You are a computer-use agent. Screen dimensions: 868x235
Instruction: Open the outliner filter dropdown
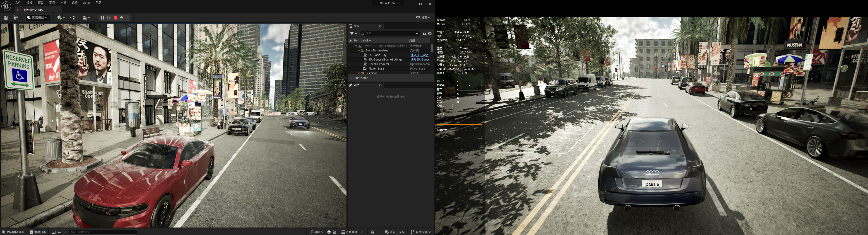353,33
